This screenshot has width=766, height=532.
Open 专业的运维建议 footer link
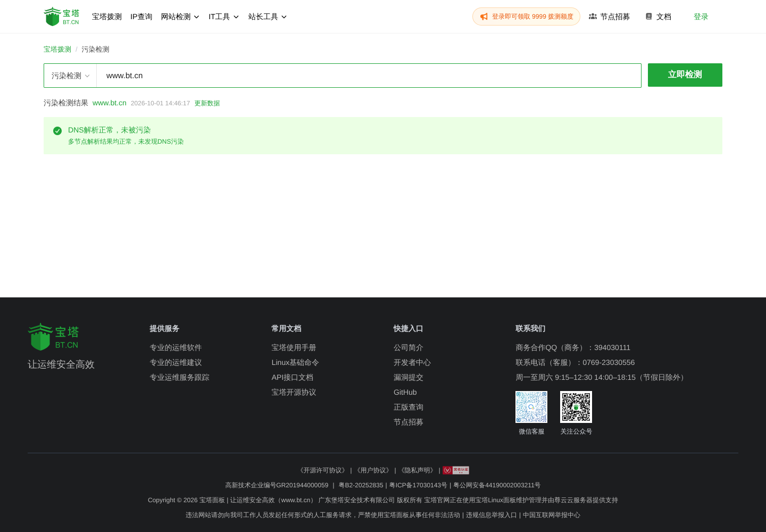[x=176, y=362]
